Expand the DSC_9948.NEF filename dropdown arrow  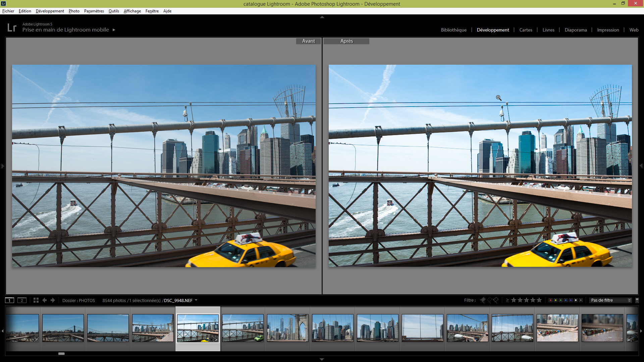point(196,300)
